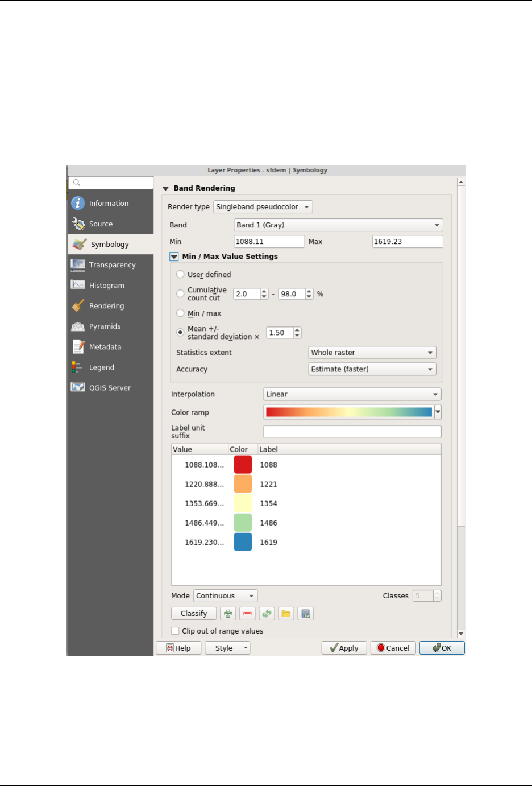Click the red minus remove-row icon

(247, 614)
